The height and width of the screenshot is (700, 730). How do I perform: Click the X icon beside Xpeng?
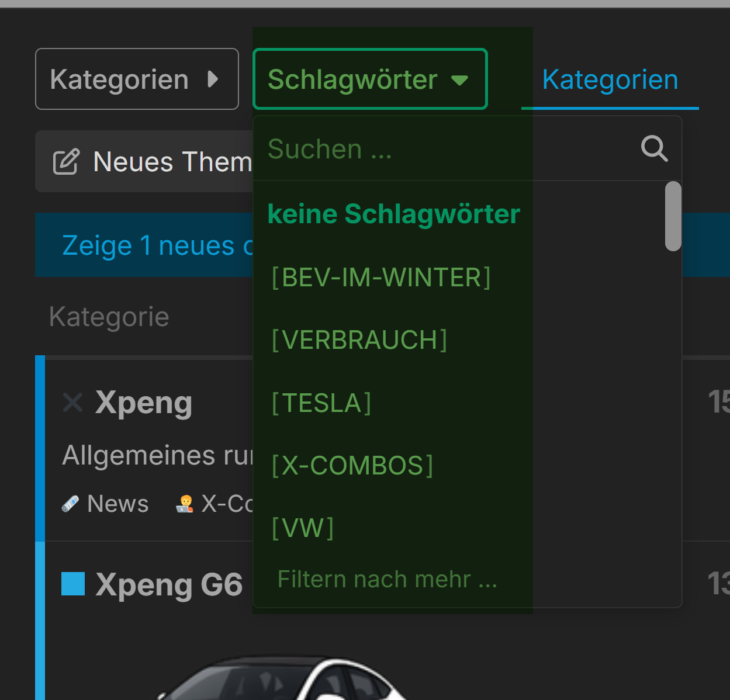pos(73,403)
